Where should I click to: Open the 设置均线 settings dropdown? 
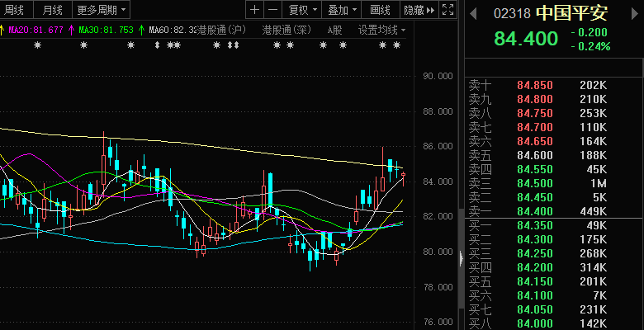(382, 30)
